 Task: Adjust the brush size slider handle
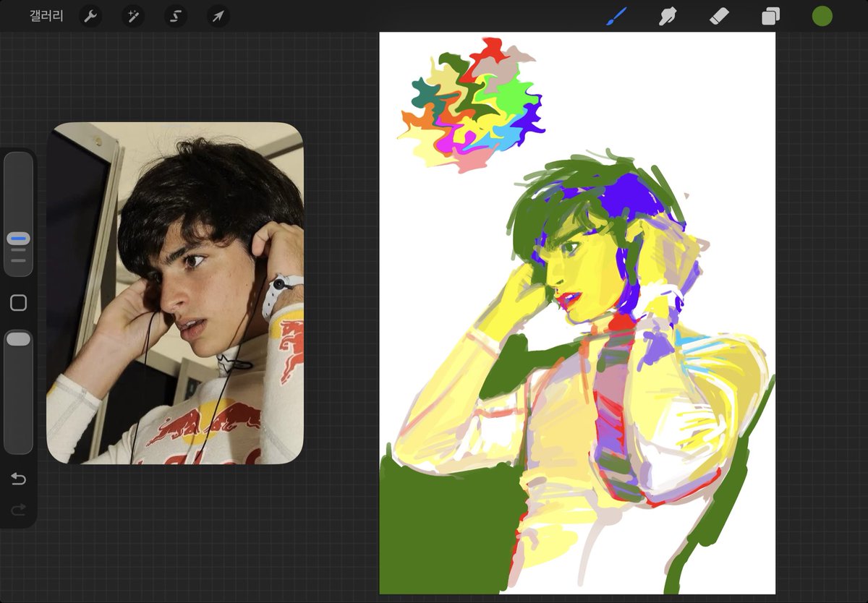pos(19,239)
